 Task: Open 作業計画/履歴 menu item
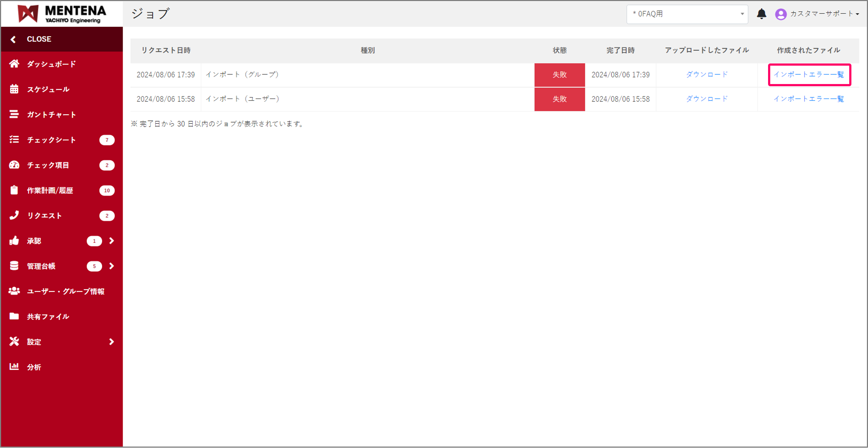point(50,190)
